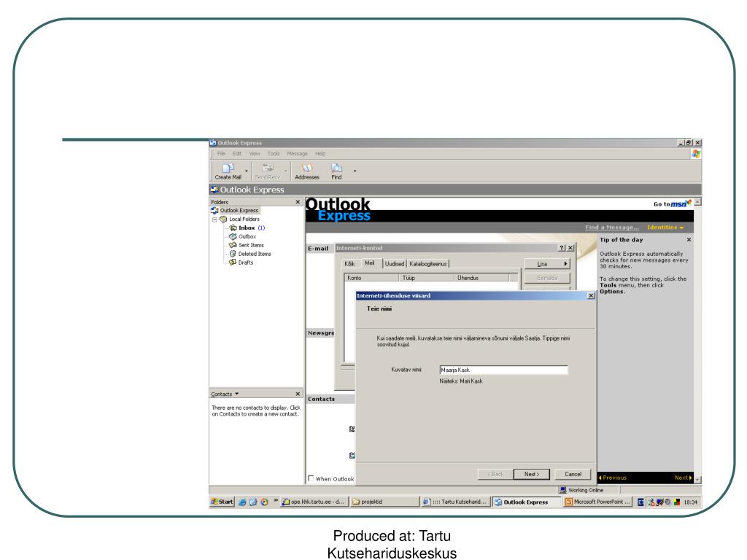Click the Konto column header

point(373,278)
